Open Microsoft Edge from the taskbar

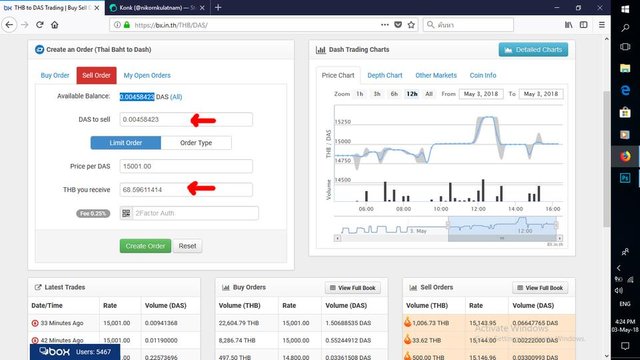[x=625, y=90]
